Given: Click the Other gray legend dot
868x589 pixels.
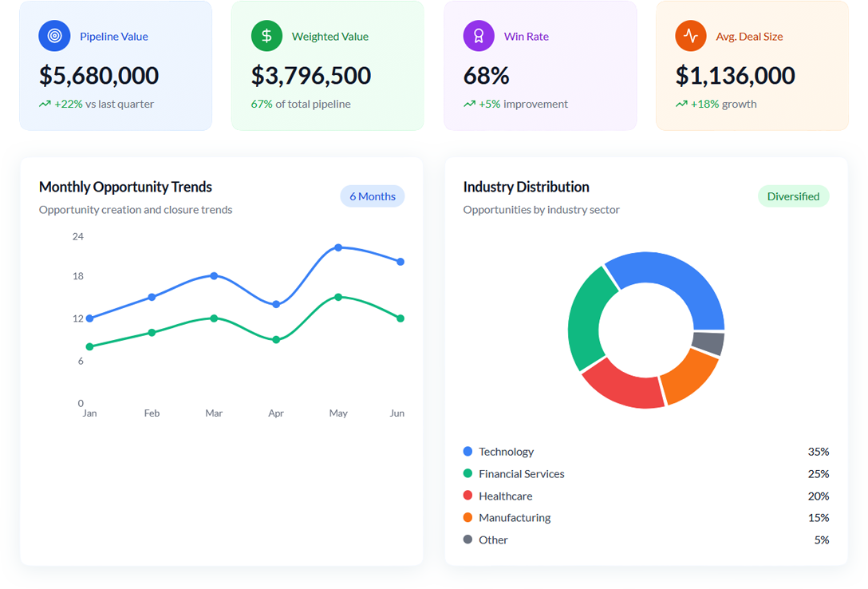Looking at the screenshot, I should [x=468, y=540].
